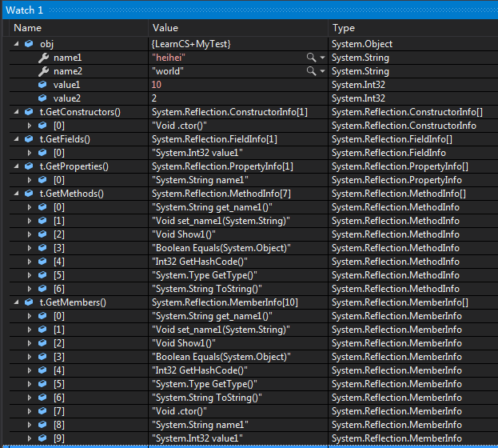Click the field cube icon of value2
Screen dimensions: 498x448
click(x=42, y=98)
